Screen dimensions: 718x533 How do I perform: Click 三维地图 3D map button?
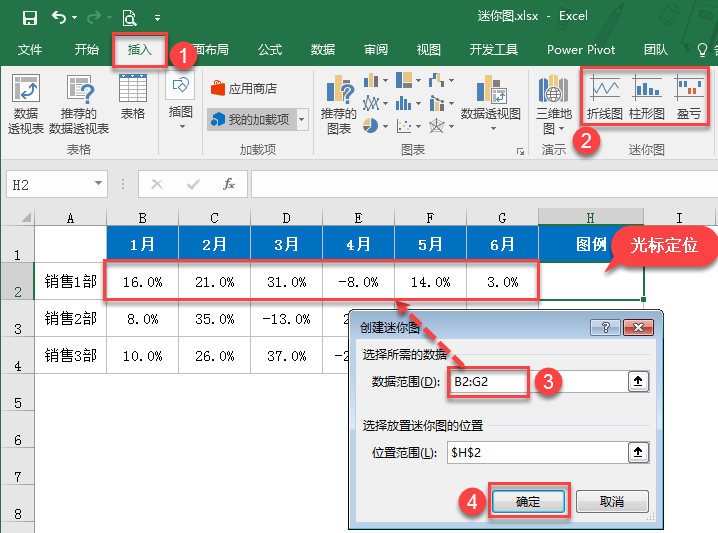click(554, 105)
